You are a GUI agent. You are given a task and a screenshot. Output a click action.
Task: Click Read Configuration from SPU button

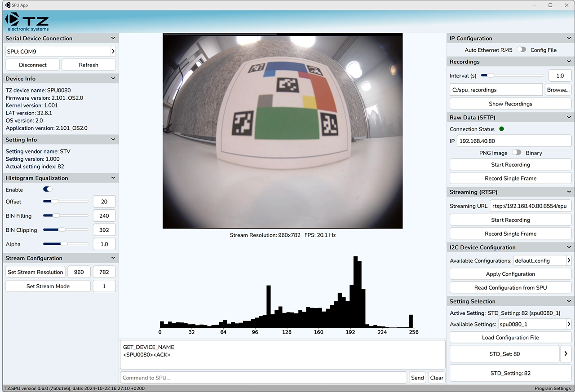(x=511, y=288)
